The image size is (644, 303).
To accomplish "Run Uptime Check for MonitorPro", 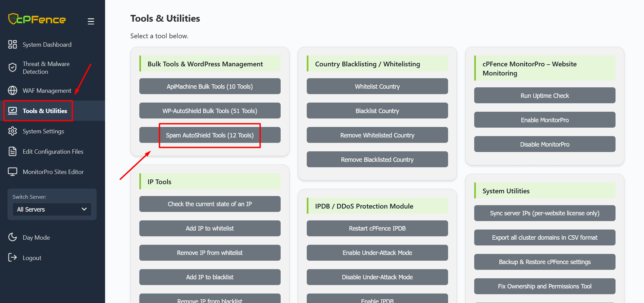I will (544, 95).
